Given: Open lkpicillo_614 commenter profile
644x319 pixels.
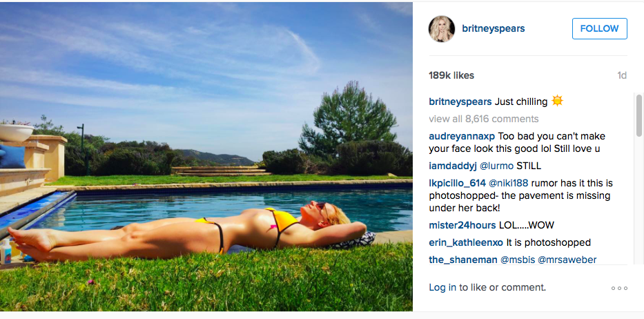Looking at the screenshot, I should [457, 184].
